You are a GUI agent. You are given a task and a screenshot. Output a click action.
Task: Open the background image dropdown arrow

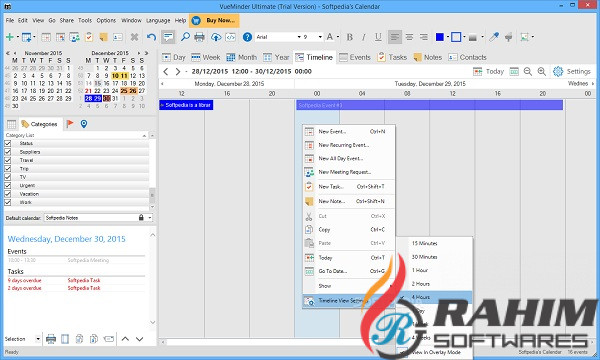(533, 37)
